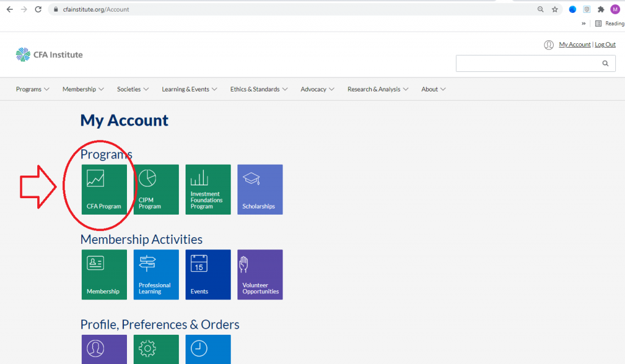The height and width of the screenshot is (364, 625).
Task: Open the Volunteer Opportunities tile
Action: (x=260, y=274)
